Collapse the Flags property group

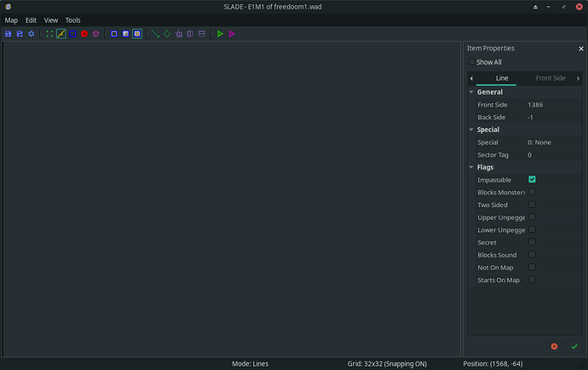pos(470,167)
